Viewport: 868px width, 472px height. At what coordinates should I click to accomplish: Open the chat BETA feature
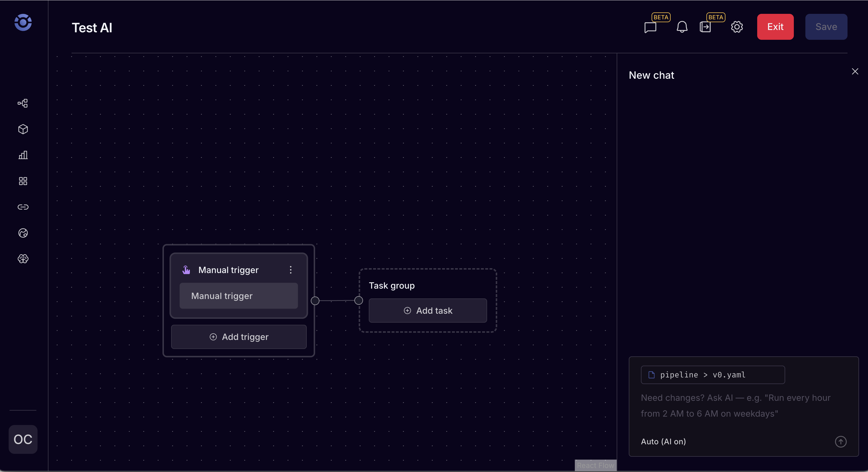(650, 27)
